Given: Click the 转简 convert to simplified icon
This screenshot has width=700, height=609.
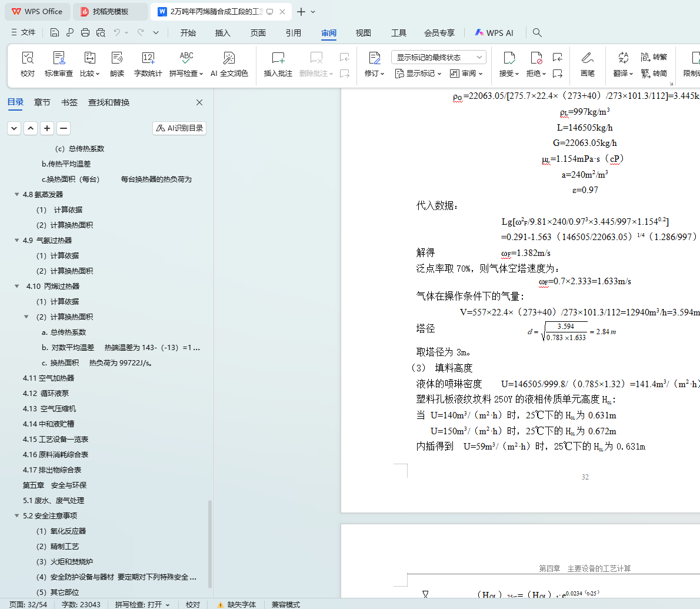Looking at the screenshot, I should (654, 73).
